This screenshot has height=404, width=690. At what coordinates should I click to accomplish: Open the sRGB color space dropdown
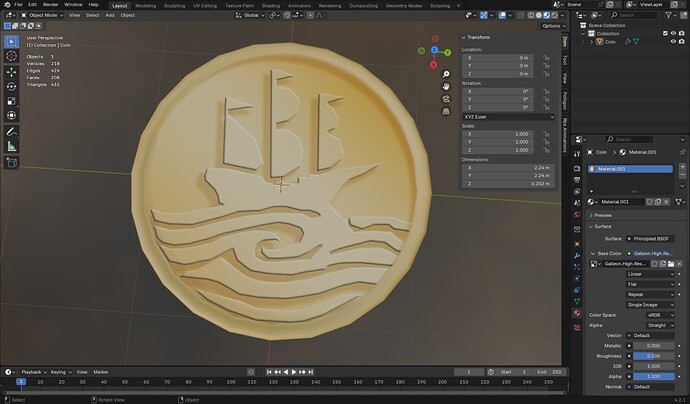click(660, 315)
